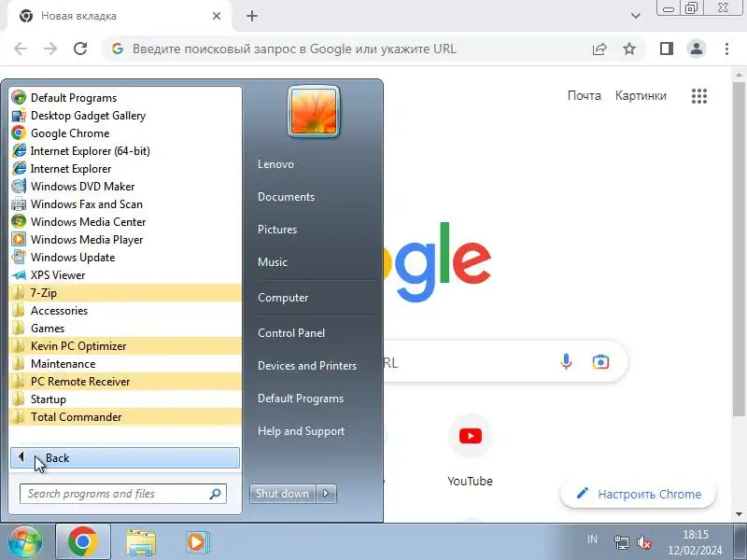Open the taskbar clock showing 18:15
The width and height of the screenshot is (747, 560).
(x=695, y=542)
